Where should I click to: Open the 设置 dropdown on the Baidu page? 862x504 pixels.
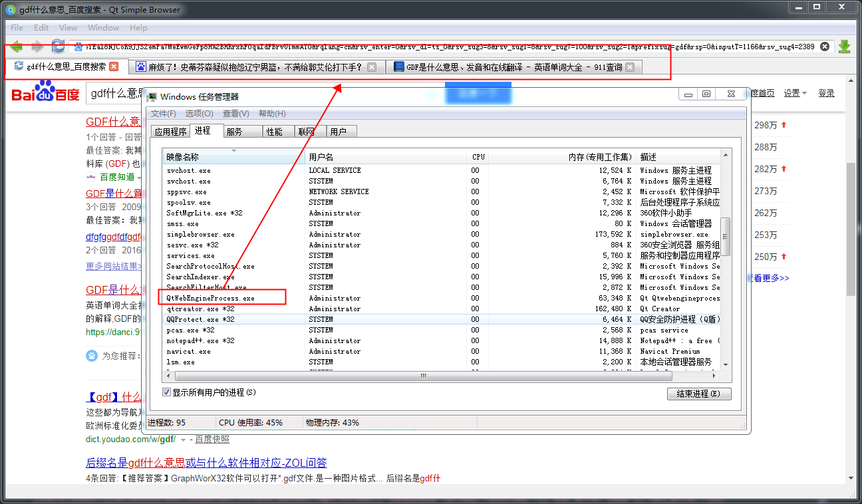tap(795, 93)
